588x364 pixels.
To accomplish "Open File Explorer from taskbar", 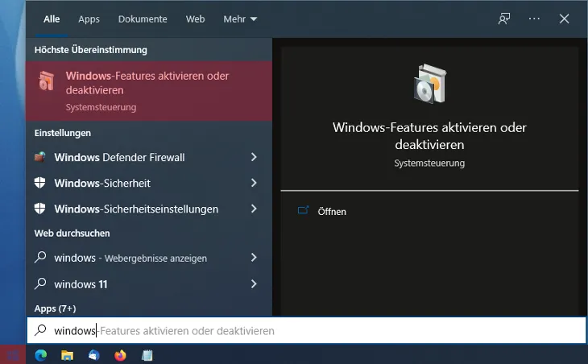I will click(68, 355).
